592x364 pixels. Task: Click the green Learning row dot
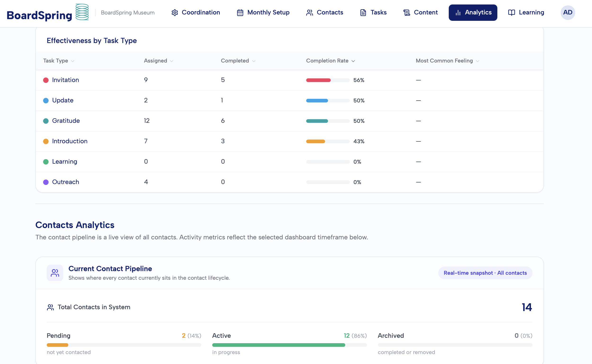(x=46, y=162)
